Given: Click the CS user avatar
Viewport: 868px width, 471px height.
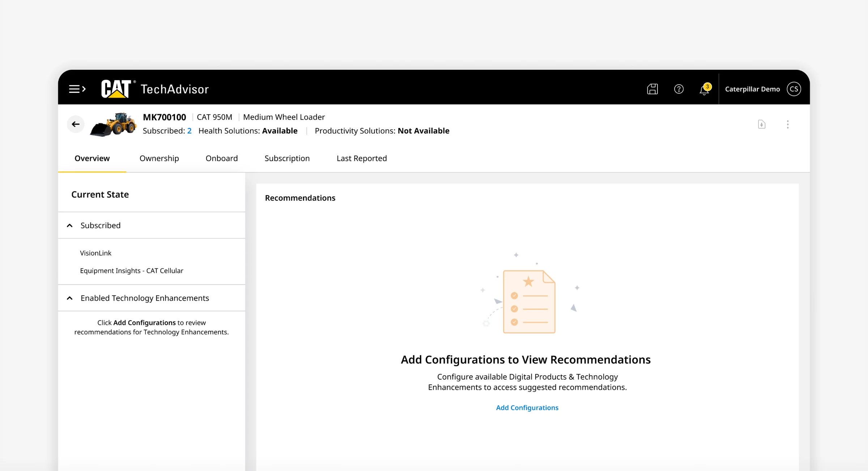Looking at the screenshot, I should (794, 89).
